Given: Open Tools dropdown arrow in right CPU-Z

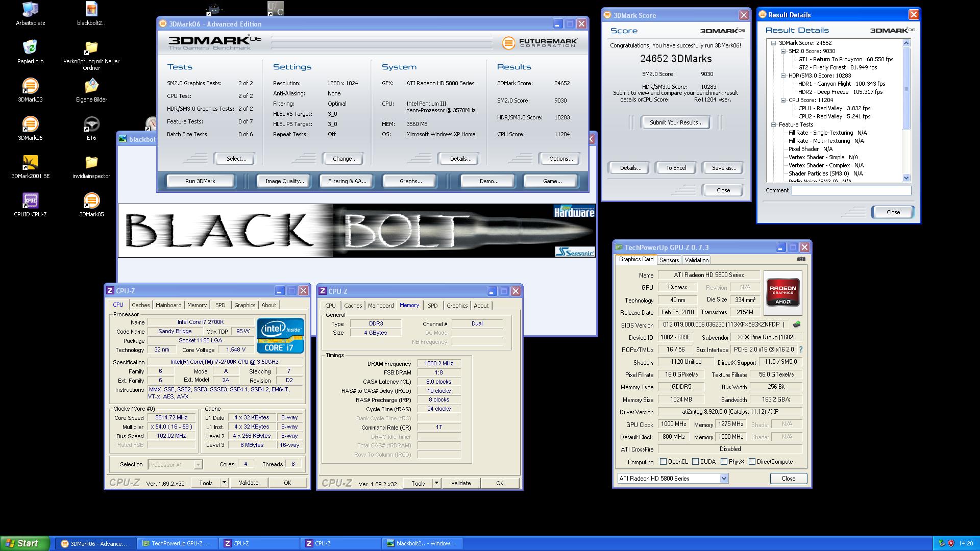Looking at the screenshot, I should click(436, 483).
